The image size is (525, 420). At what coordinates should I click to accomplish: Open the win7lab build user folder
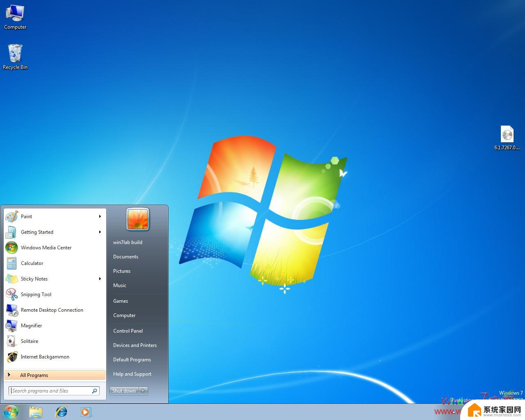tap(128, 242)
